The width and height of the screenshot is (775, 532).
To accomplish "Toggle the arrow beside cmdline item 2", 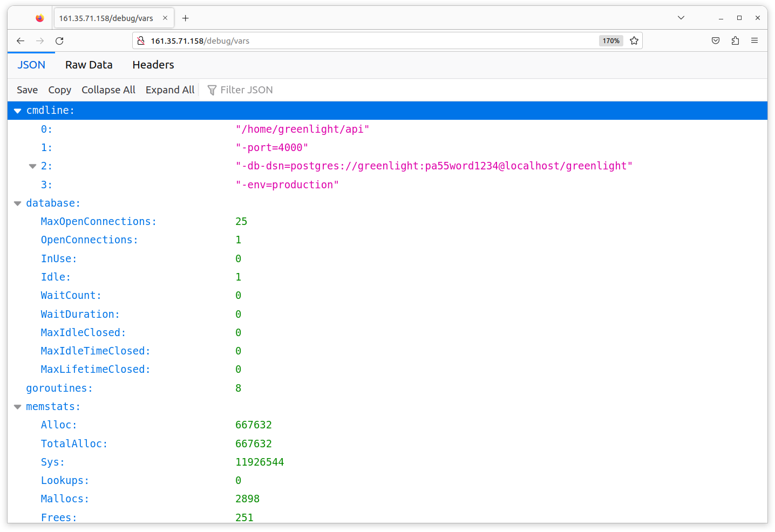I will (32, 166).
